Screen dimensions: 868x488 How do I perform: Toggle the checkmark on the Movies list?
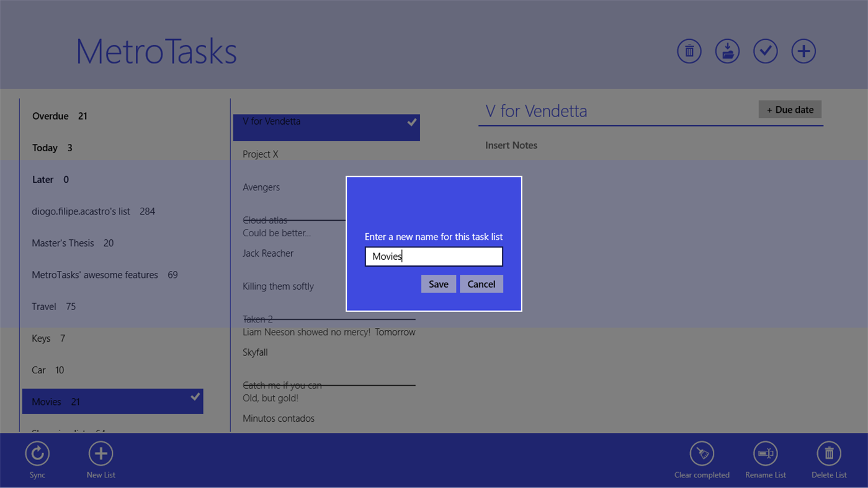[195, 396]
